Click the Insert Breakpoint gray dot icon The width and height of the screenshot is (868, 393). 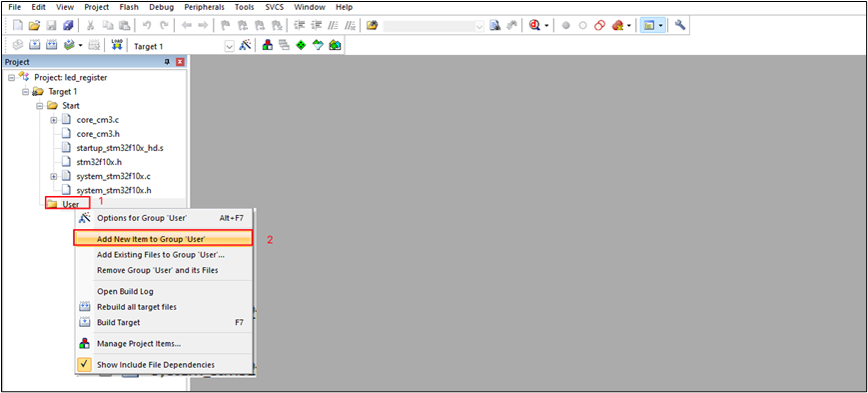tap(565, 25)
